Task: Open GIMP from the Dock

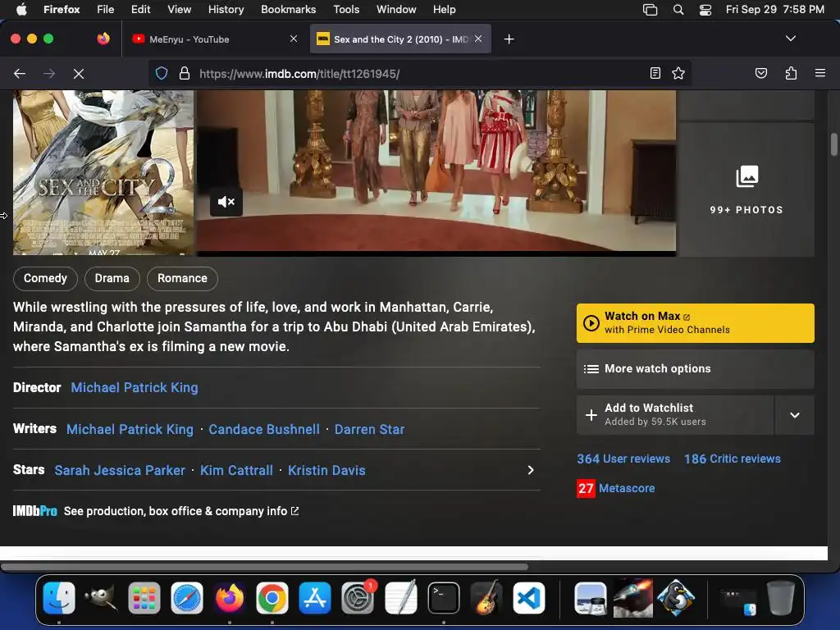Action: [101, 598]
